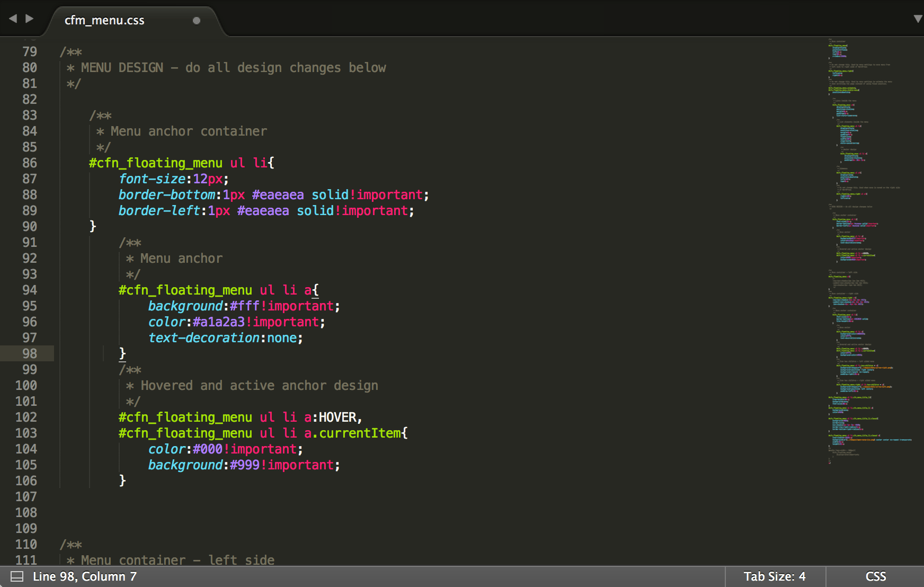924x587 pixels.
Task: Click the color:#a1a2a3!important line
Action: (x=236, y=322)
